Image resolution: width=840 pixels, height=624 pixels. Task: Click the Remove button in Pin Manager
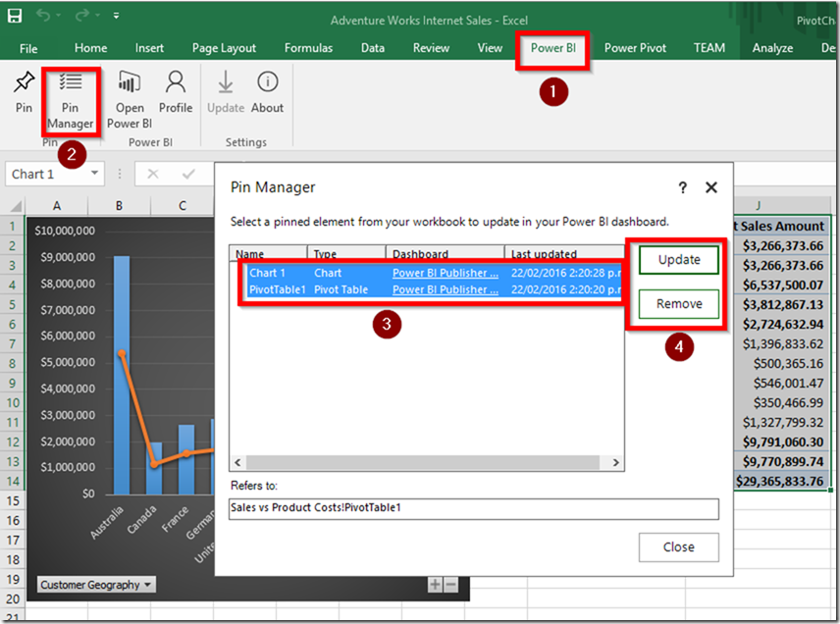pyautogui.click(x=679, y=304)
